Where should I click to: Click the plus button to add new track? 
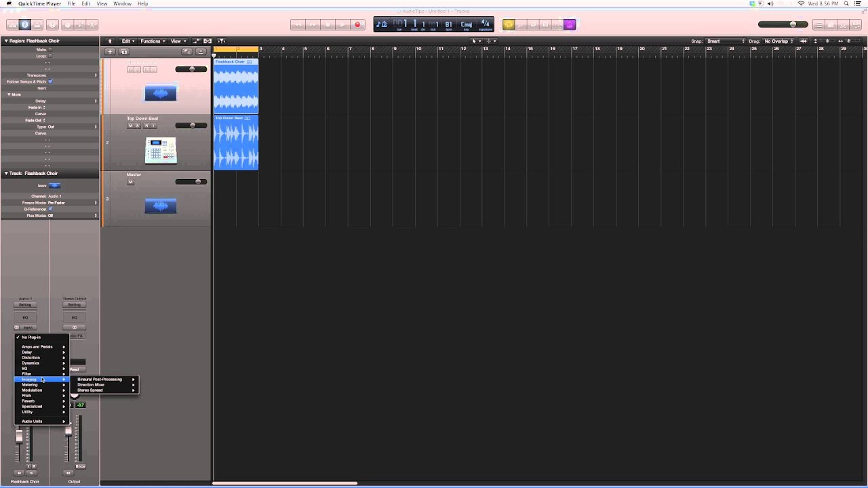tap(110, 52)
